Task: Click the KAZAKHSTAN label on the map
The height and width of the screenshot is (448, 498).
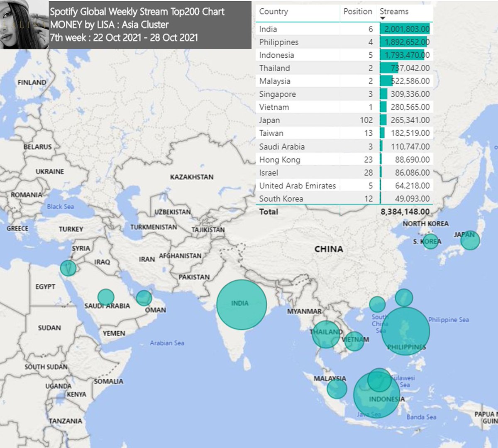Action: pos(192,177)
